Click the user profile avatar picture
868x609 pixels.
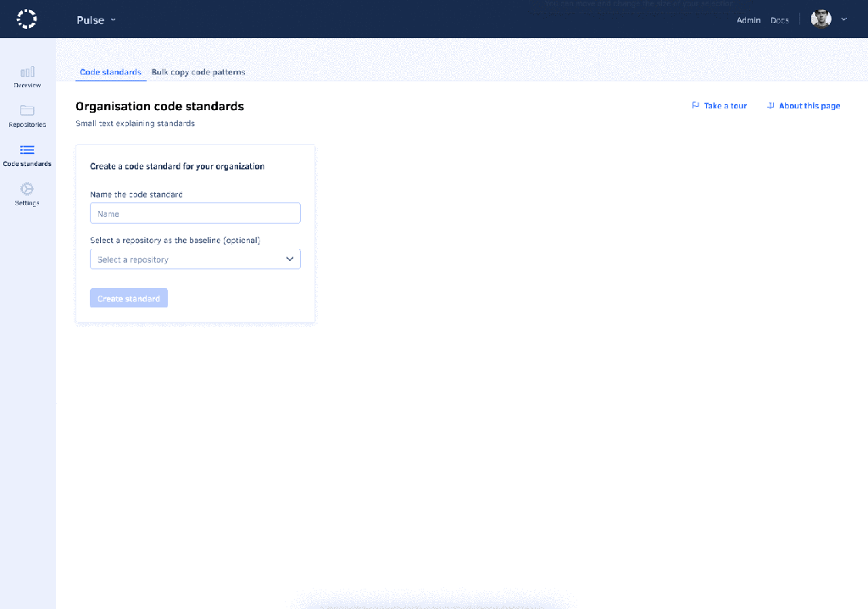pos(821,19)
